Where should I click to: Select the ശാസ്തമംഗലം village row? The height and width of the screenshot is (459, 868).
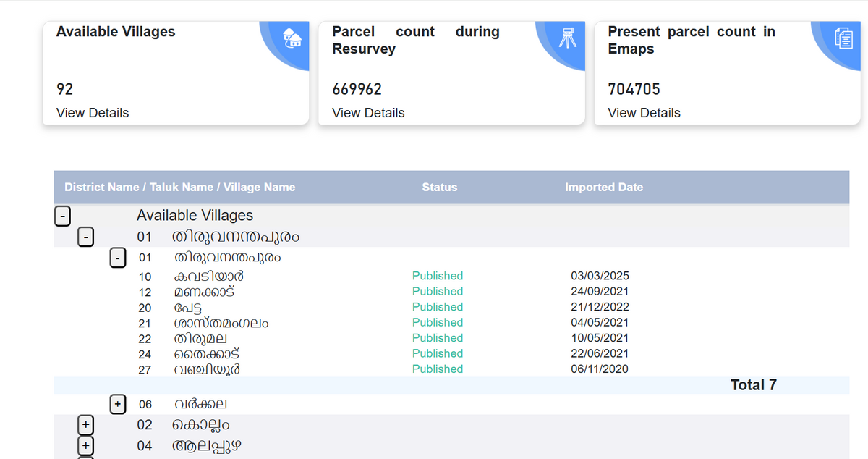[x=221, y=323]
